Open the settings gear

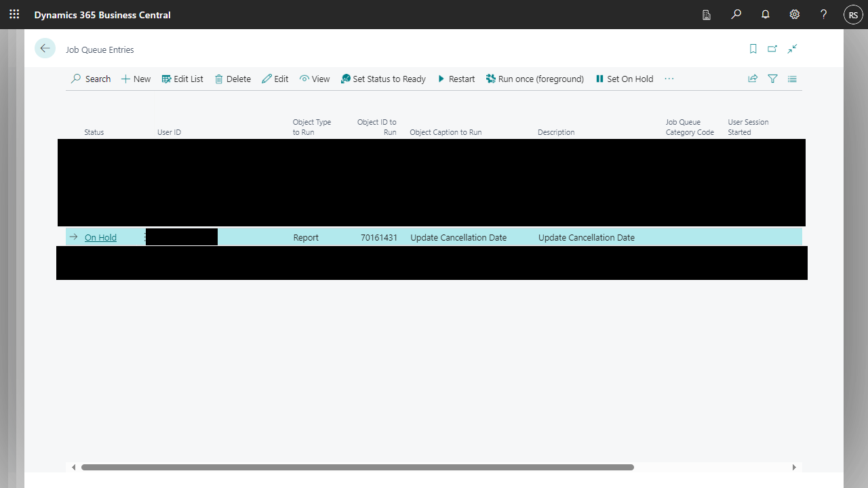coord(795,14)
